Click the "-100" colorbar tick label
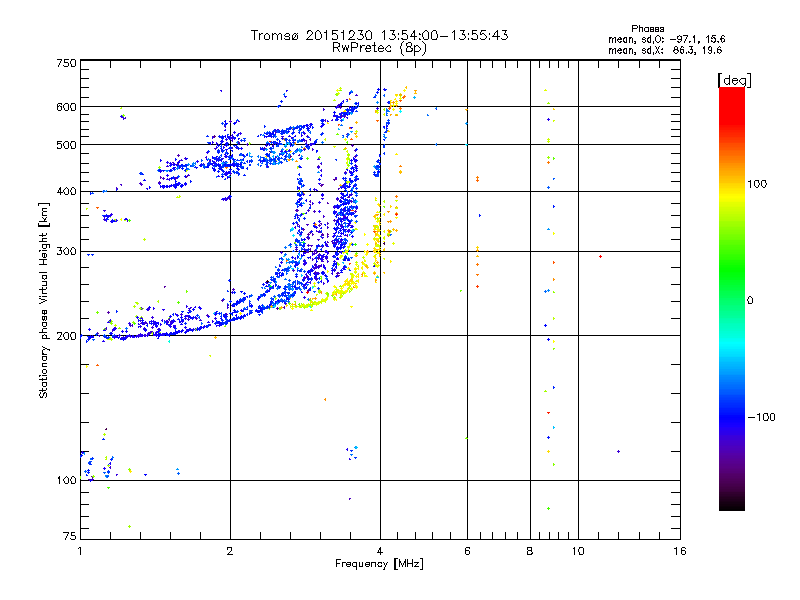800x600 pixels. coord(761,417)
